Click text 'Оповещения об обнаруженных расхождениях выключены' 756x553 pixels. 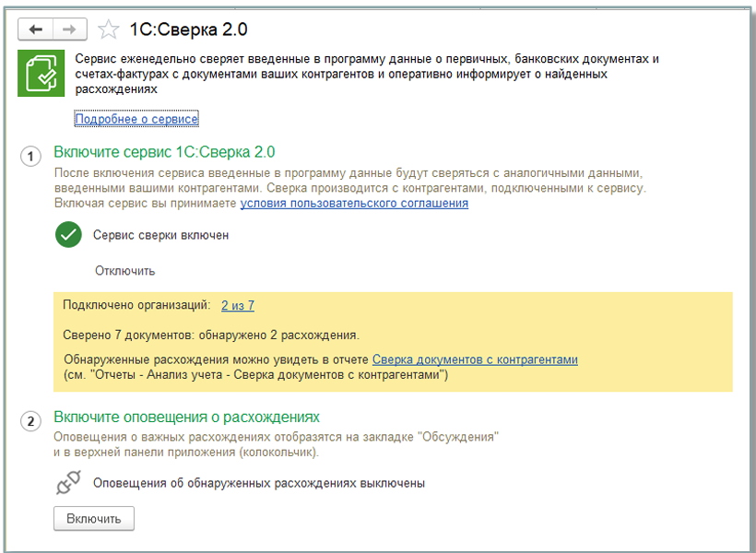click(x=259, y=483)
